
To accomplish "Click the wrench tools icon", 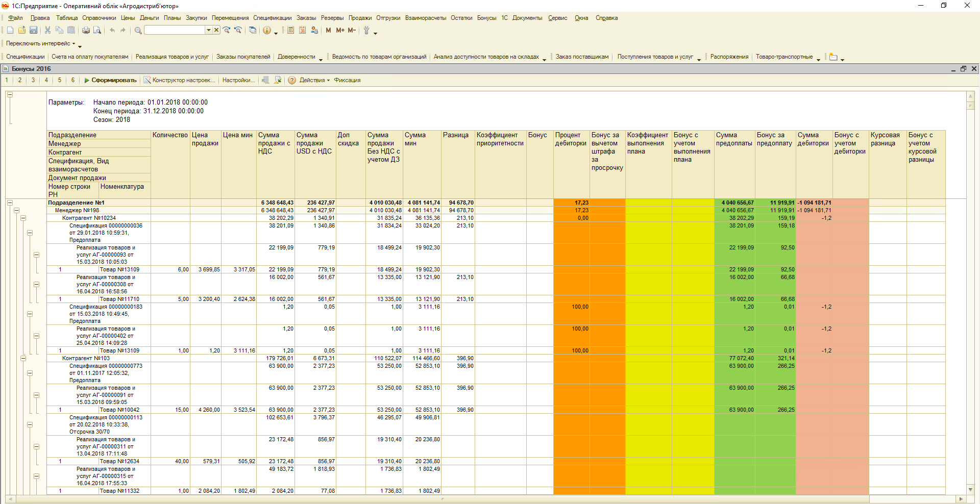I will [x=366, y=31].
